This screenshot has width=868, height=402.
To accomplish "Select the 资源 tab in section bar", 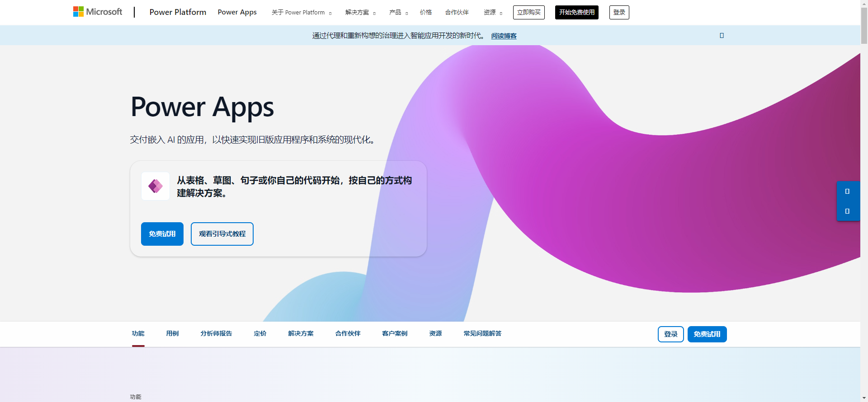I will (x=435, y=333).
